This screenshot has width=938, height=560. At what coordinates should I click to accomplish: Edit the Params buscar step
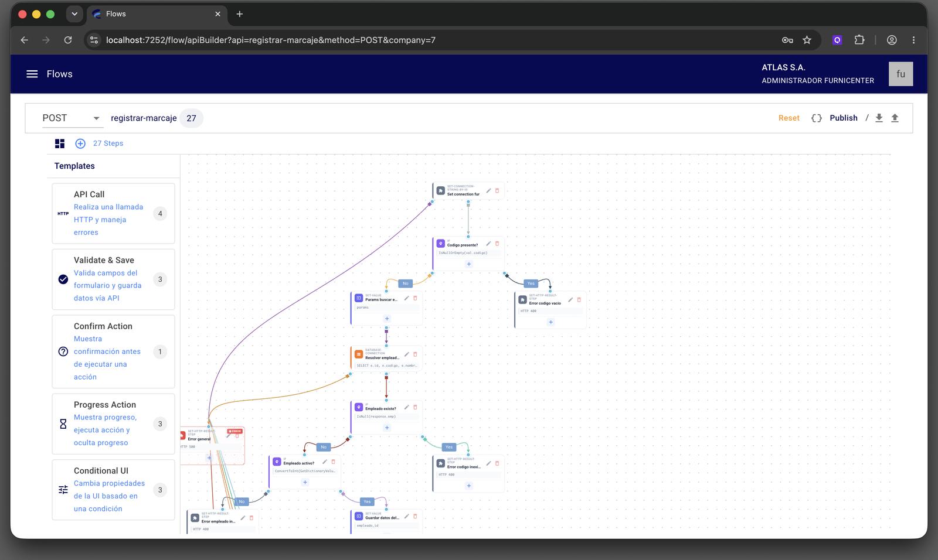point(406,298)
